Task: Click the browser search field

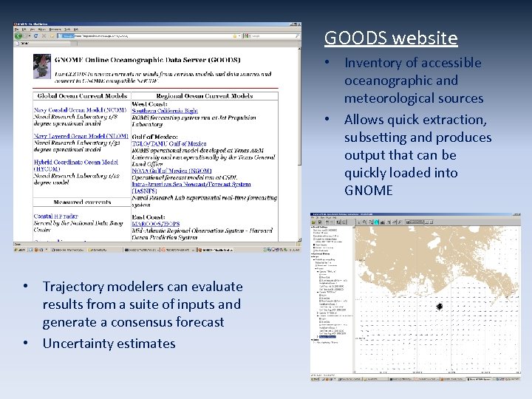Action: [272, 35]
